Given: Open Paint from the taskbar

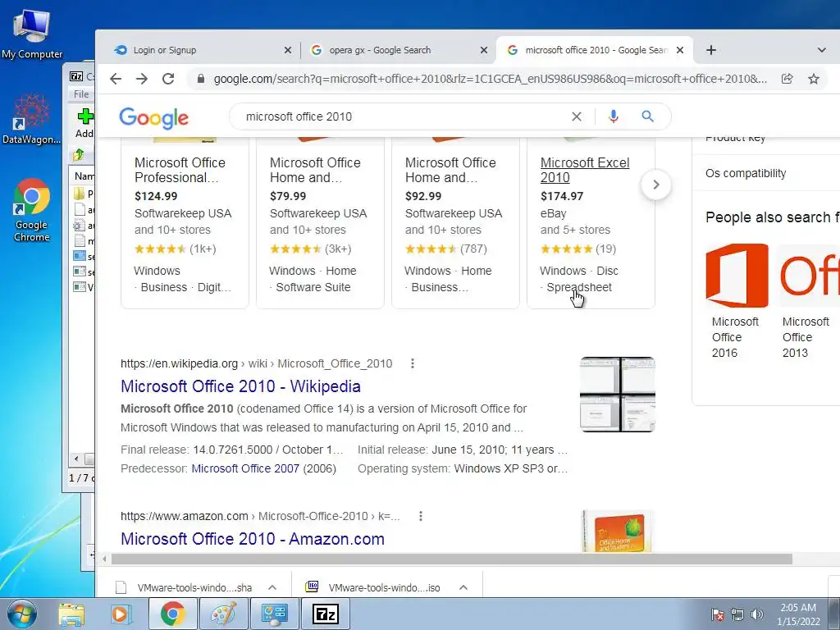Looking at the screenshot, I should coord(223,614).
